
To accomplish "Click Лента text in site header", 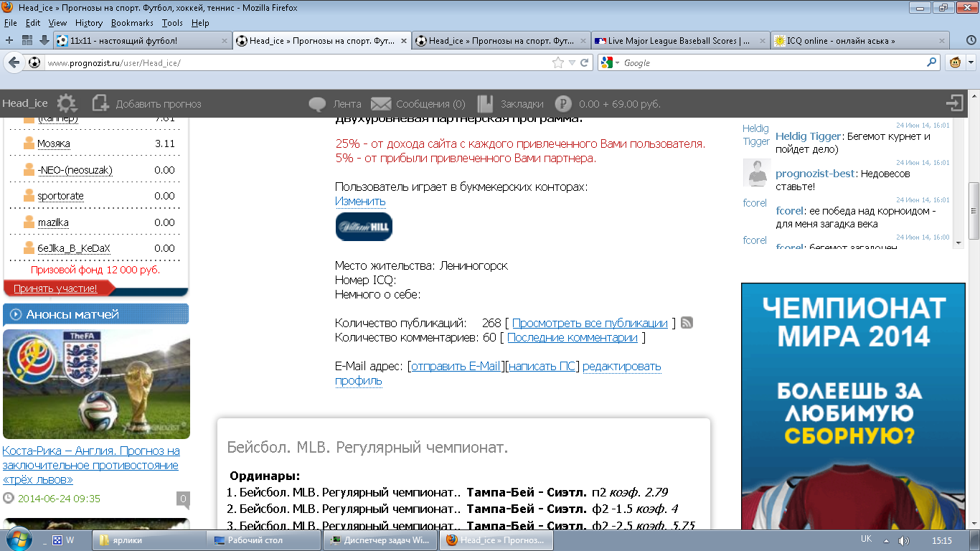I will point(347,104).
